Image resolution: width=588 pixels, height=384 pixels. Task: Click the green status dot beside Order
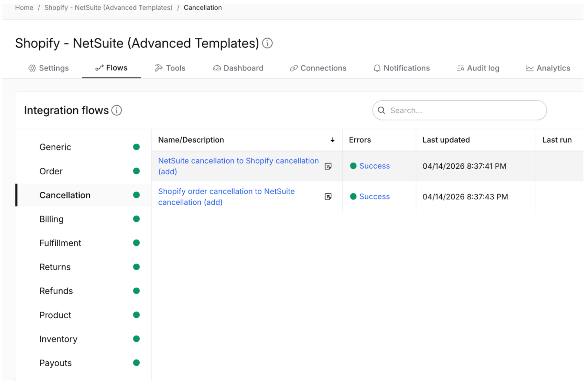(137, 171)
